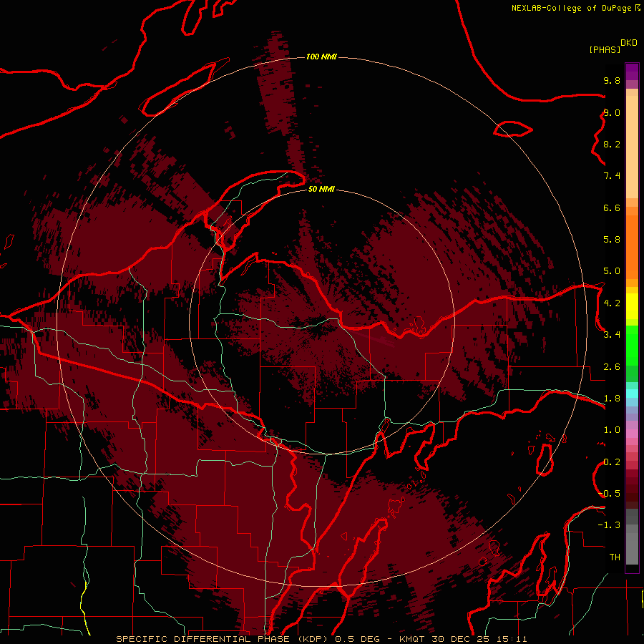The width and height of the screenshot is (644, 644).
Task: Pick the yellow color band in legend
Action: point(632,306)
